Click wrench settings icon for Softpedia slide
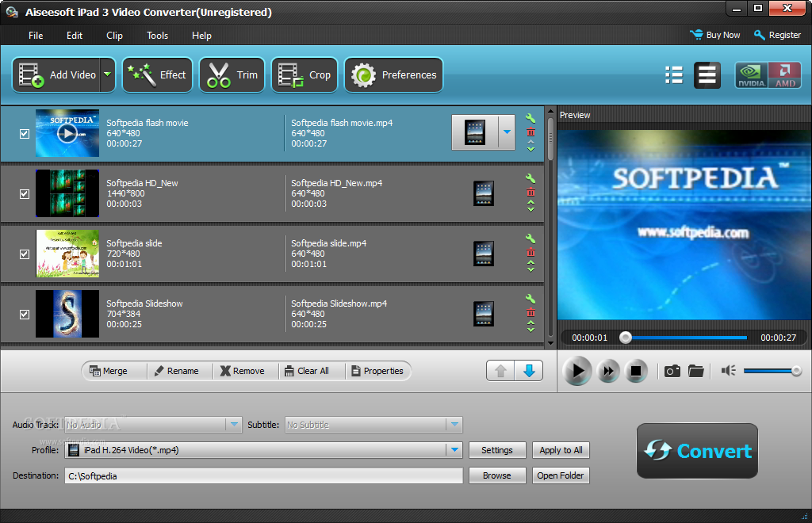Image resolution: width=812 pixels, height=523 pixels. tap(530, 239)
